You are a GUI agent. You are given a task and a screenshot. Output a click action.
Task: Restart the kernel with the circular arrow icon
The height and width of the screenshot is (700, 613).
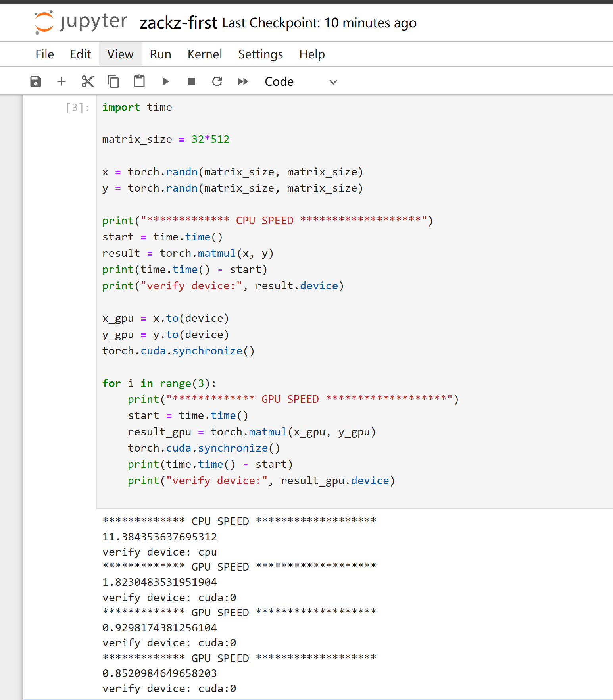pyautogui.click(x=217, y=81)
